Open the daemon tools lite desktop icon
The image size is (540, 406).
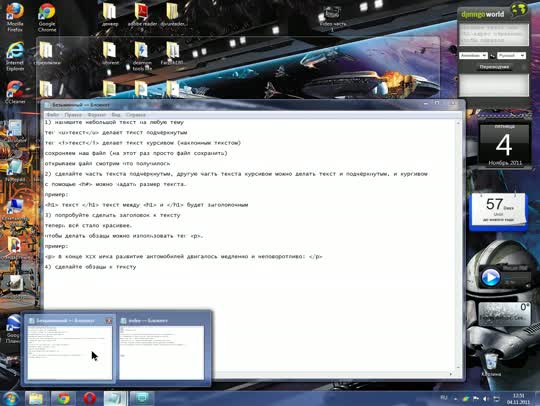coord(142,56)
